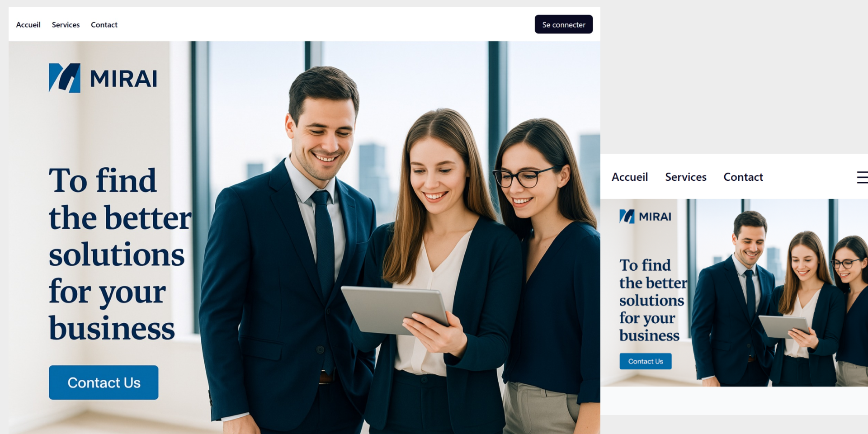The image size is (868, 434).
Task: Open Services in the mobile preview navigation
Action: click(685, 177)
